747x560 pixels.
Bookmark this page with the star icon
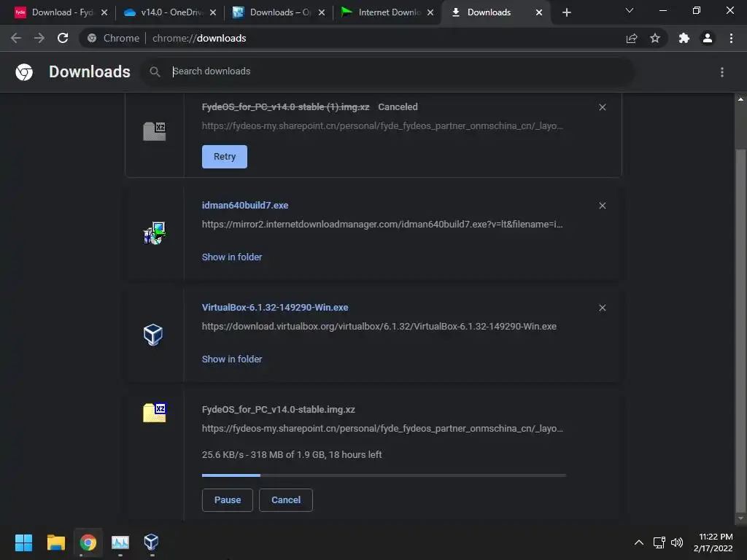(655, 38)
